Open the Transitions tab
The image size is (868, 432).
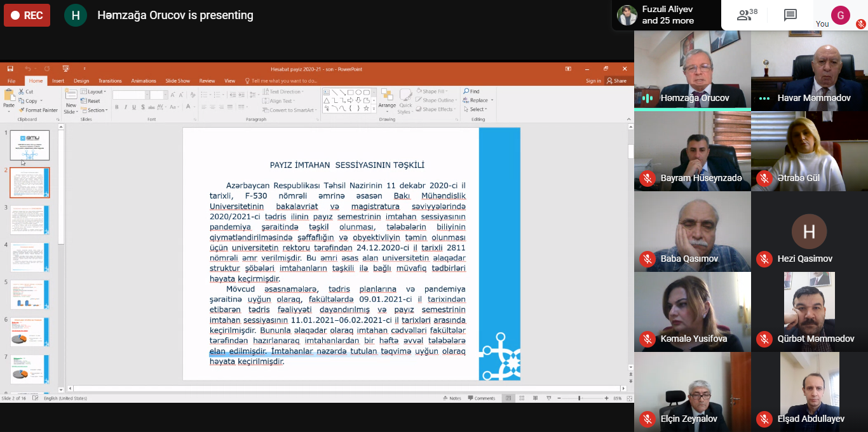(110, 81)
